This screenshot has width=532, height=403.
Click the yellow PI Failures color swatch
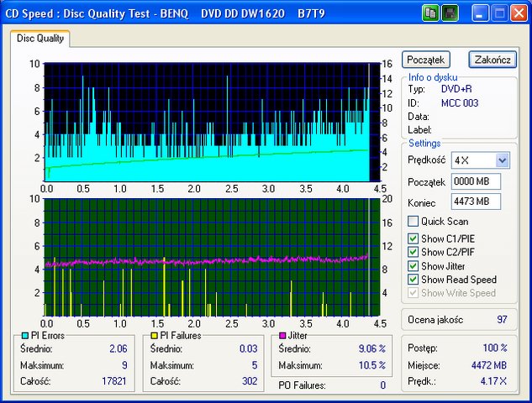(x=154, y=336)
